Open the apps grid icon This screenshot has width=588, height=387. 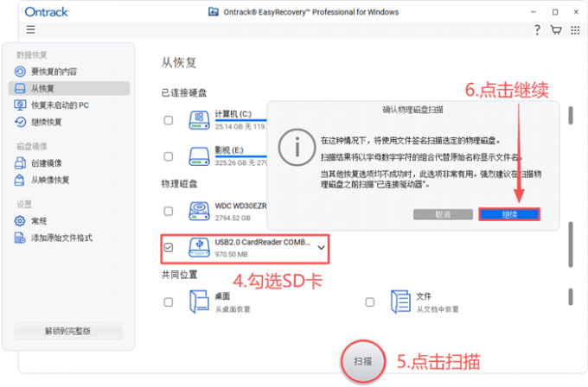[x=575, y=30]
